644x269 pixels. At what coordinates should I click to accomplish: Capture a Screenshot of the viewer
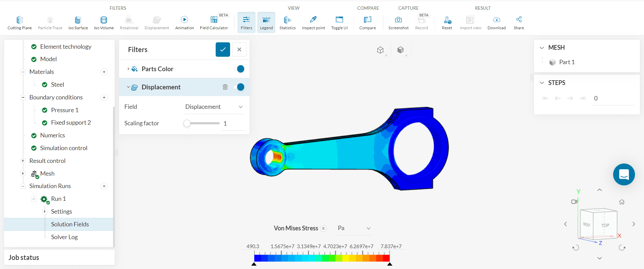click(x=398, y=23)
